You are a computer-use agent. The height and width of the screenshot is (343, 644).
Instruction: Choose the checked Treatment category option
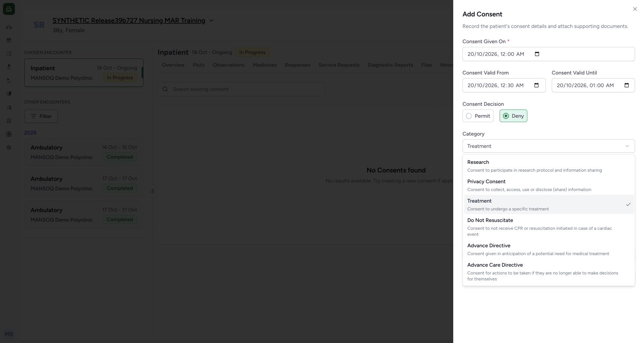tap(549, 204)
